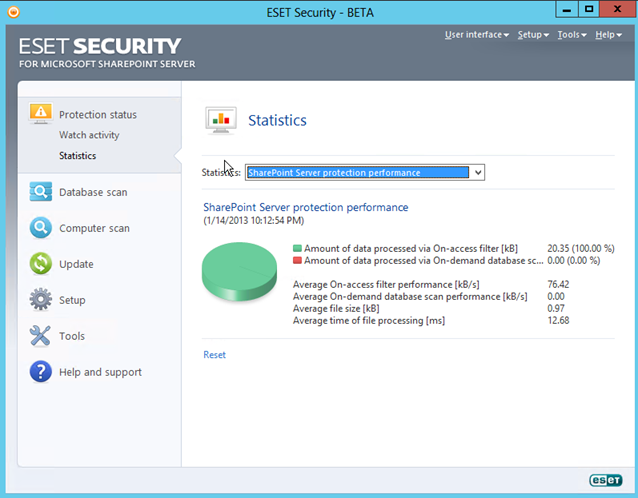The height and width of the screenshot is (498, 638).
Task: Go to Computer scan
Action: click(x=94, y=228)
